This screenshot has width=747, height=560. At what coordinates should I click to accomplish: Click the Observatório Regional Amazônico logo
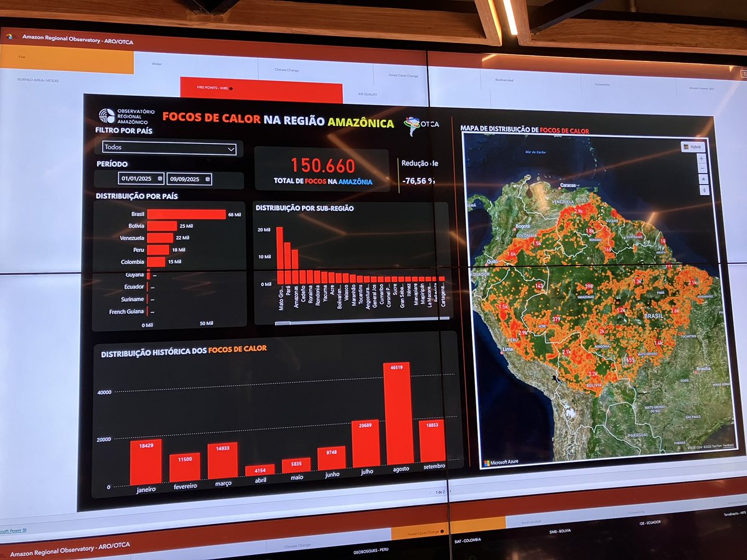click(127, 116)
